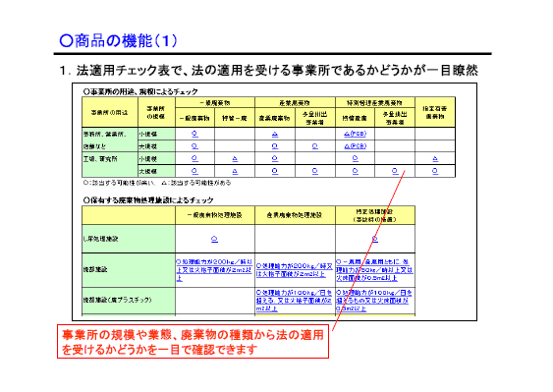Click the 事業所の規模 header cell
This screenshot has width=553, height=392.
click(x=156, y=112)
